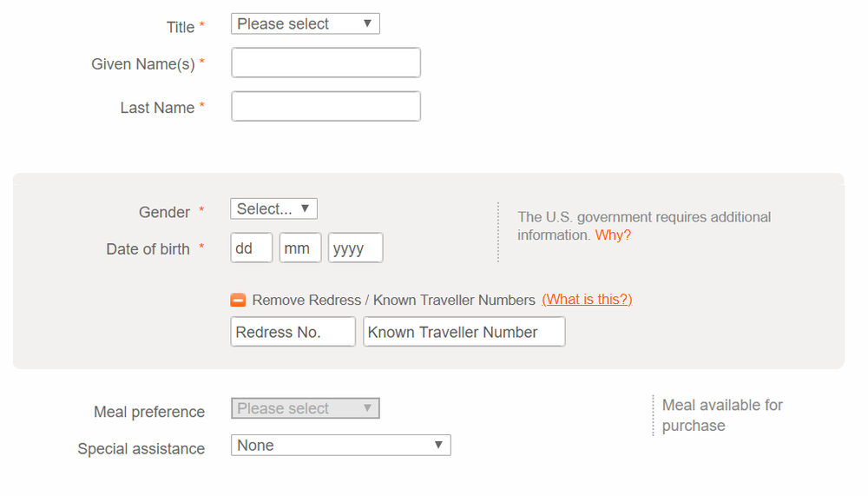868x496 pixels.
Task: Focus the Last Name input box
Action: click(325, 107)
